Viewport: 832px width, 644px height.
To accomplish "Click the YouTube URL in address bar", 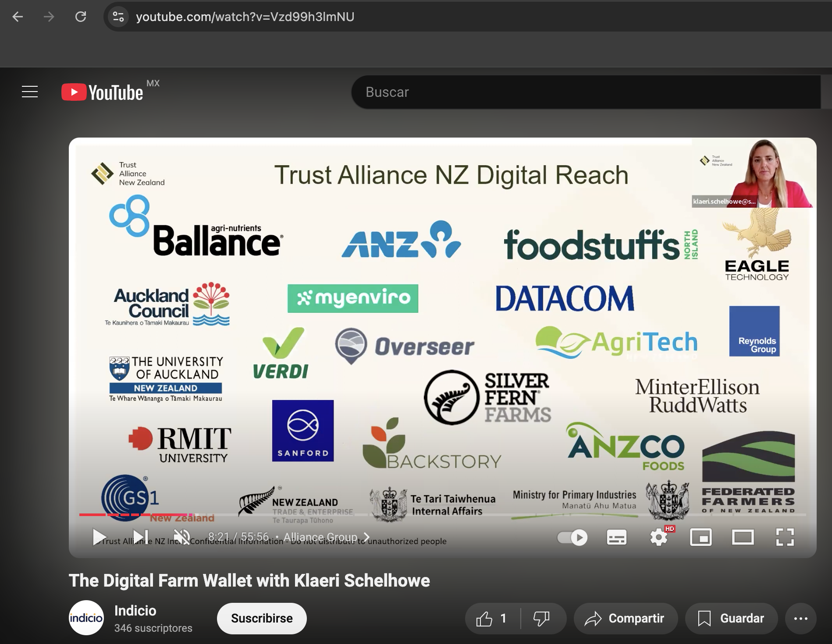I will tap(245, 17).
